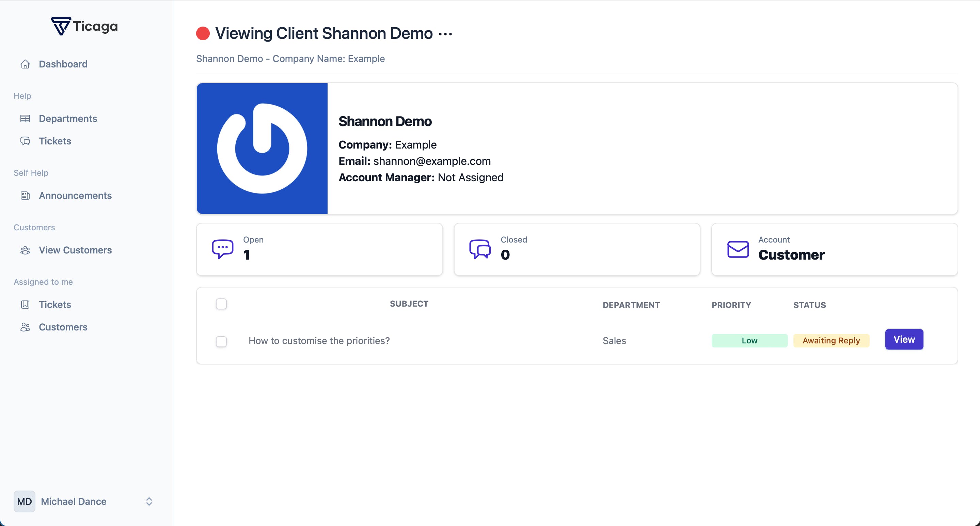Click the Departments table icon
This screenshot has height=526, width=980.
click(25, 119)
